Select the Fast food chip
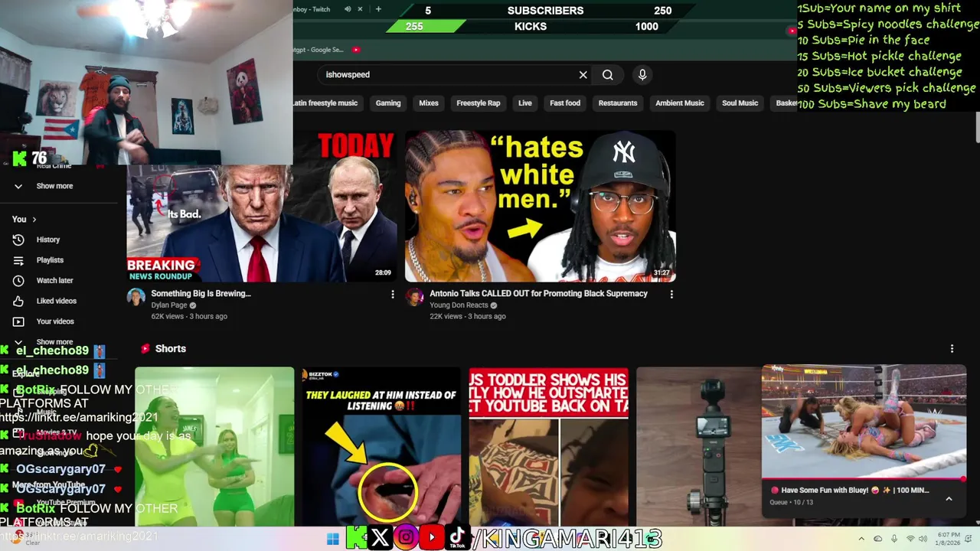This screenshot has width=980, height=551. (565, 103)
